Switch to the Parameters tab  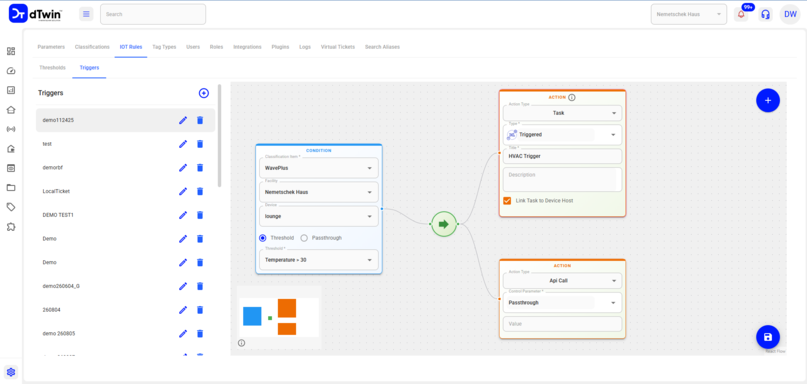[x=51, y=47]
